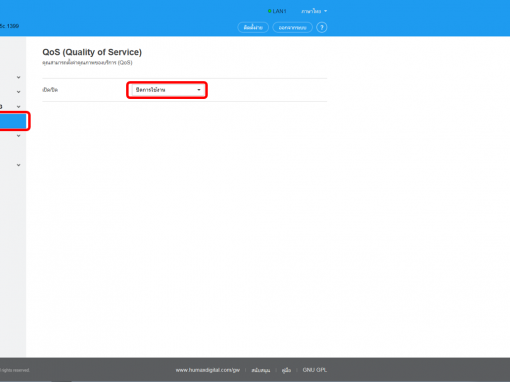
Task: Expand chevron just above highlighted sidebar item
Action: point(19,107)
